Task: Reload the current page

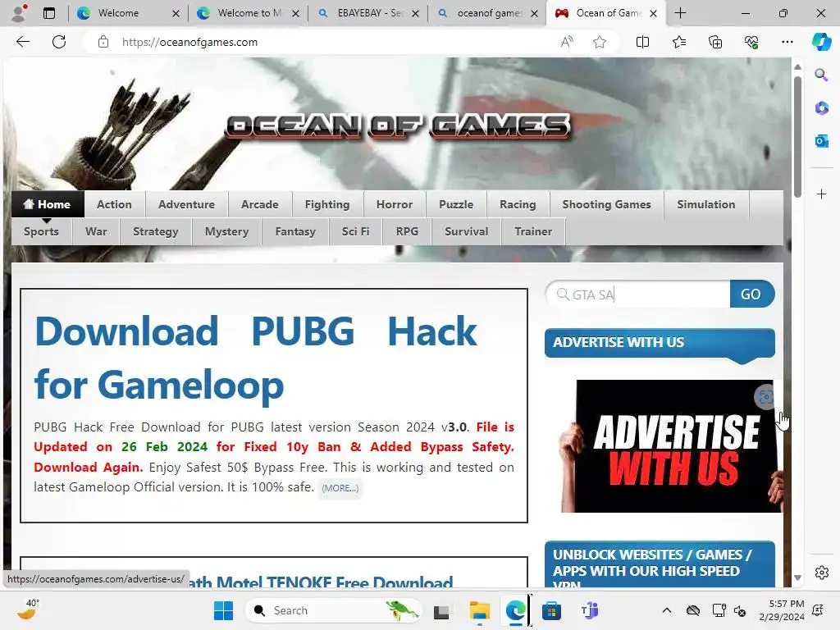Action: (59, 42)
